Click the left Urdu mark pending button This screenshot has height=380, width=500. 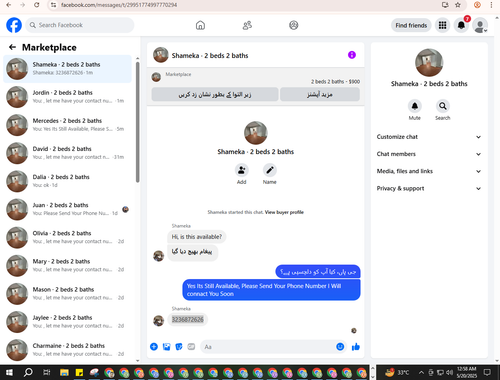coord(215,94)
